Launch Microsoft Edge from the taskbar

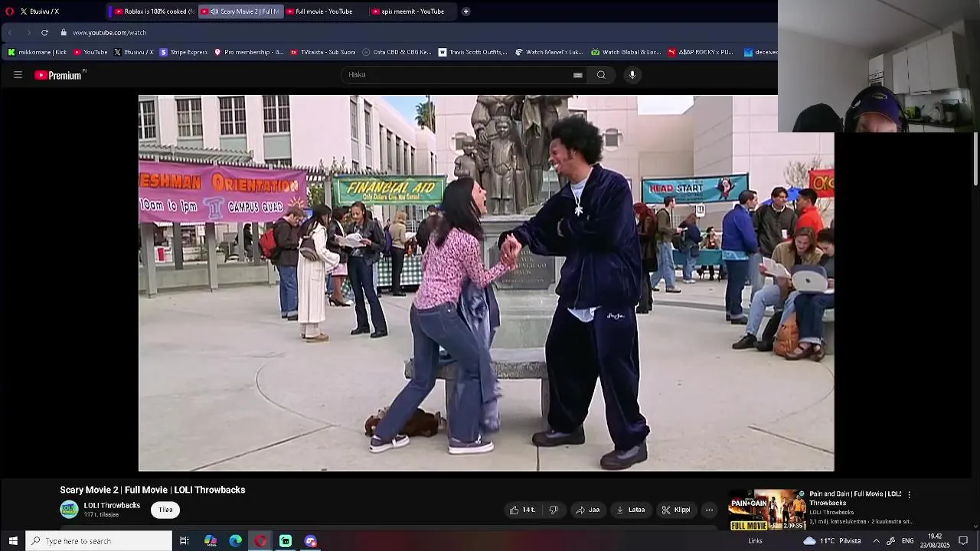click(235, 541)
